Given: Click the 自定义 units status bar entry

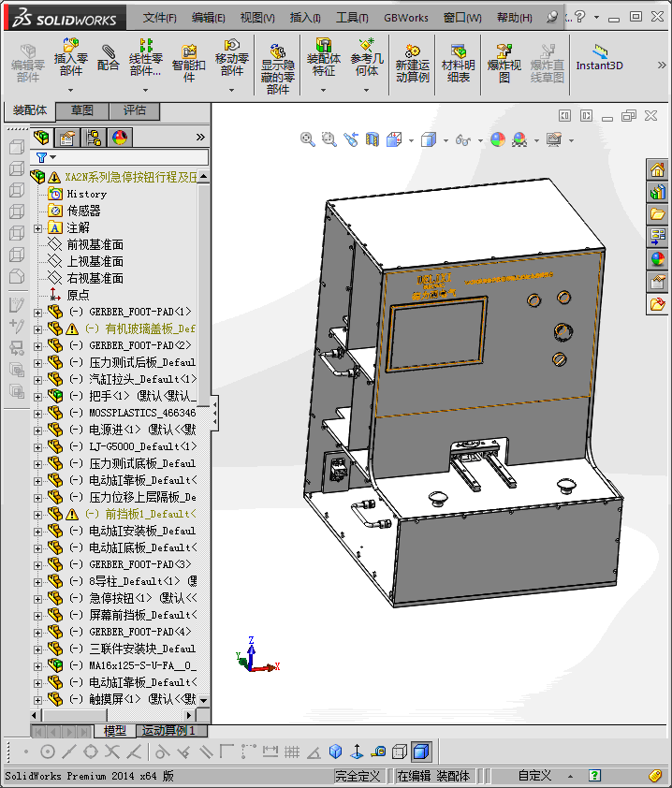Looking at the screenshot, I should pyautogui.click(x=534, y=776).
